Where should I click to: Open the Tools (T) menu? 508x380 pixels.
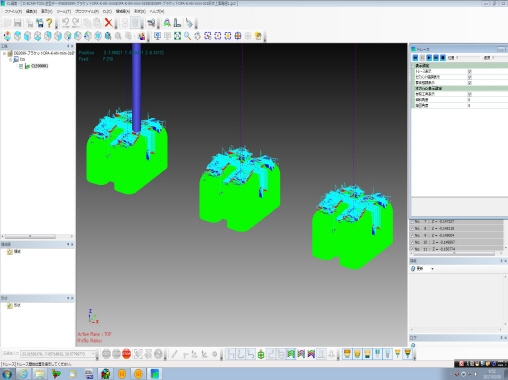64,11
